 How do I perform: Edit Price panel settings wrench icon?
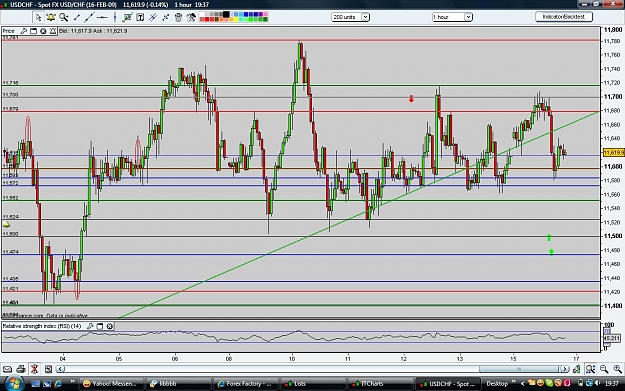coord(24,31)
